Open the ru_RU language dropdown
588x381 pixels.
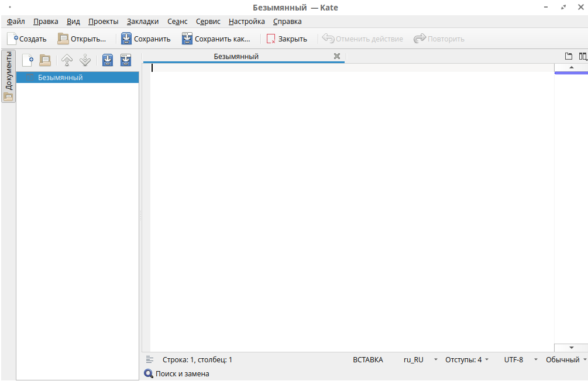[x=420, y=360]
